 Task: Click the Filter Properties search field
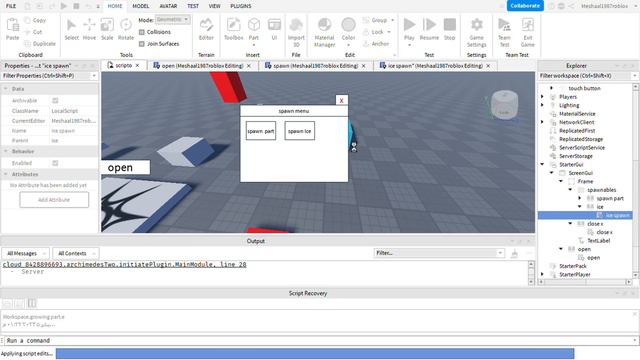click(x=49, y=76)
